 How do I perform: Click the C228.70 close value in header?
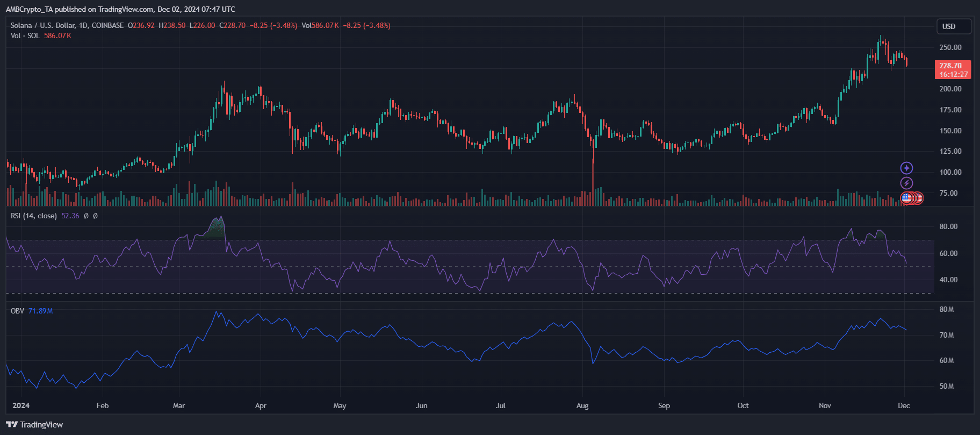point(233,25)
